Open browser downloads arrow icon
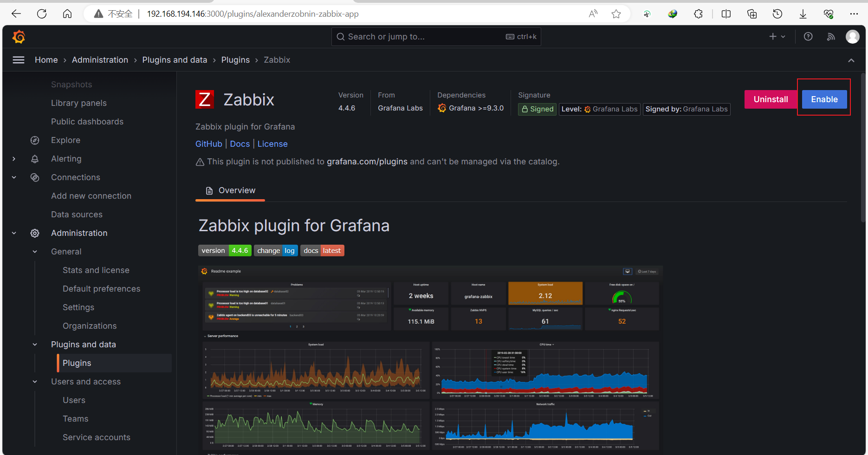This screenshot has width=868, height=455. pyautogui.click(x=803, y=14)
